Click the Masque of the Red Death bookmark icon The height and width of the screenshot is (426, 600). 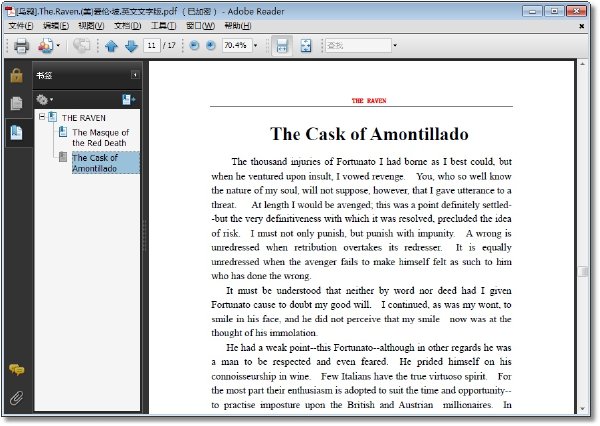point(63,132)
